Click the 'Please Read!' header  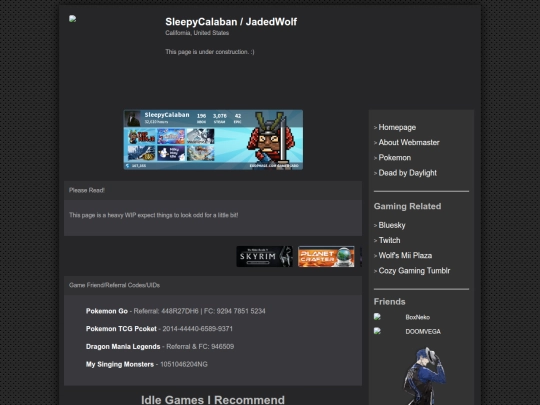click(87, 190)
